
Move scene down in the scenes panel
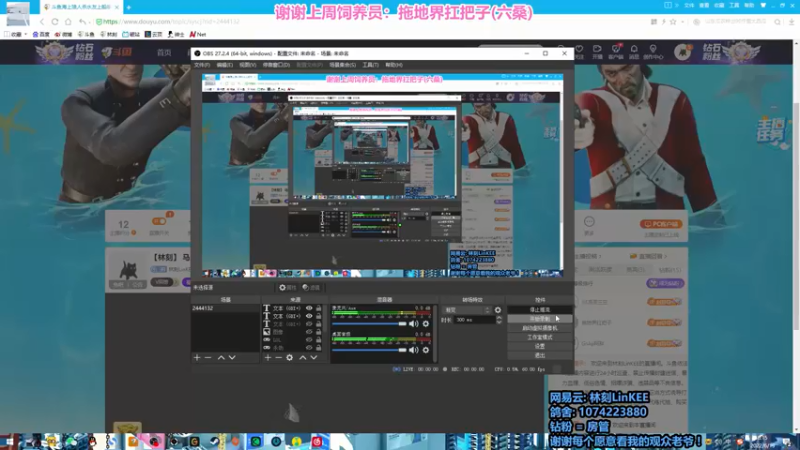point(232,358)
